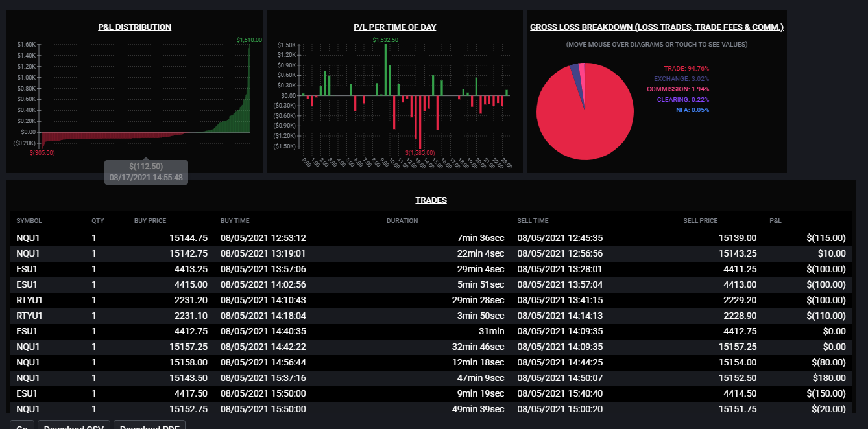
Task: Sort trades by SELL PRICE column header
Action: [701, 221]
